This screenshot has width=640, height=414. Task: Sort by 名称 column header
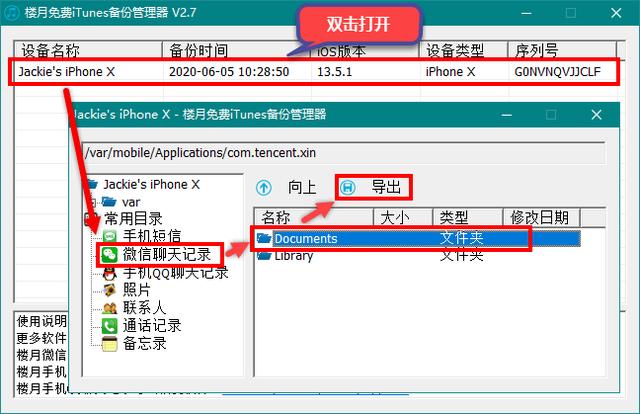[x=313, y=217]
